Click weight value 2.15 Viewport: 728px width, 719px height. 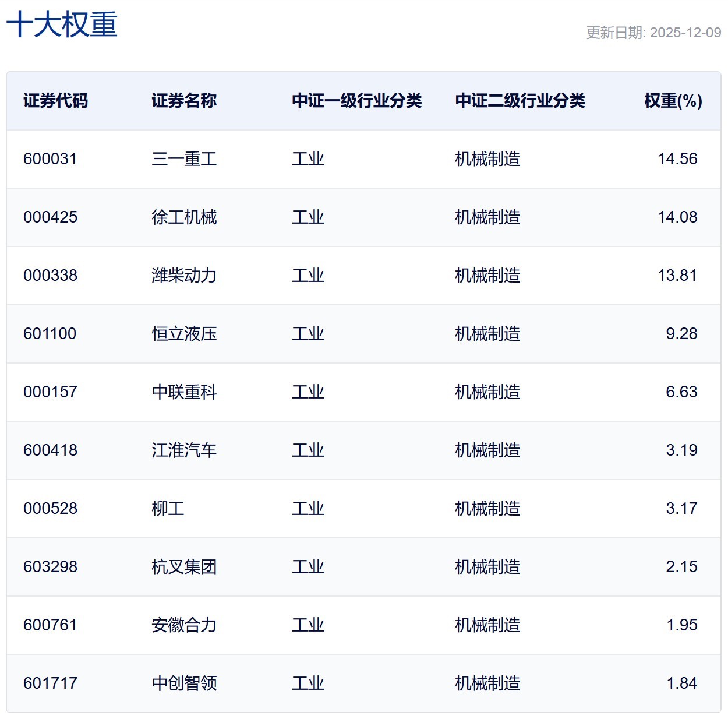[681, 567]
